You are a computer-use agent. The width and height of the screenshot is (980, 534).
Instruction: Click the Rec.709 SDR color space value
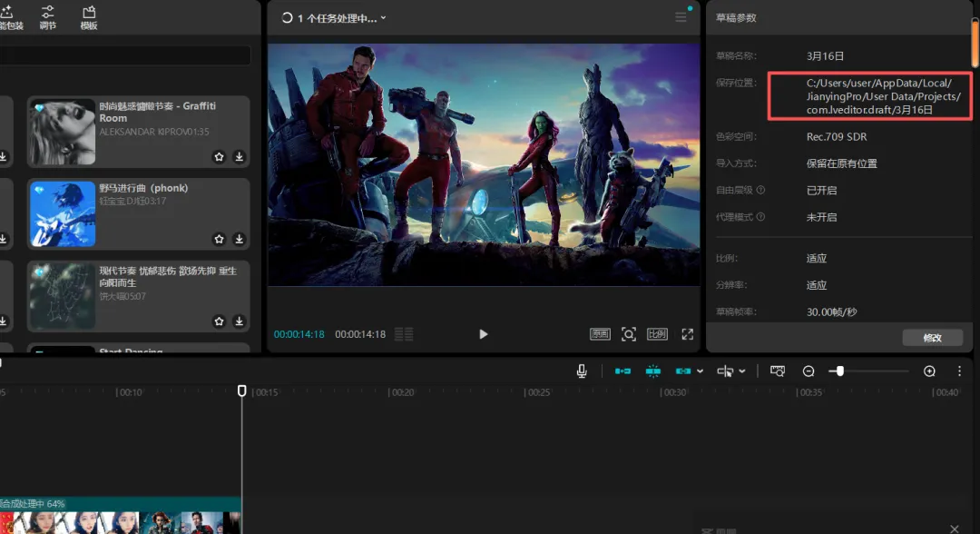tap(837, 137)
